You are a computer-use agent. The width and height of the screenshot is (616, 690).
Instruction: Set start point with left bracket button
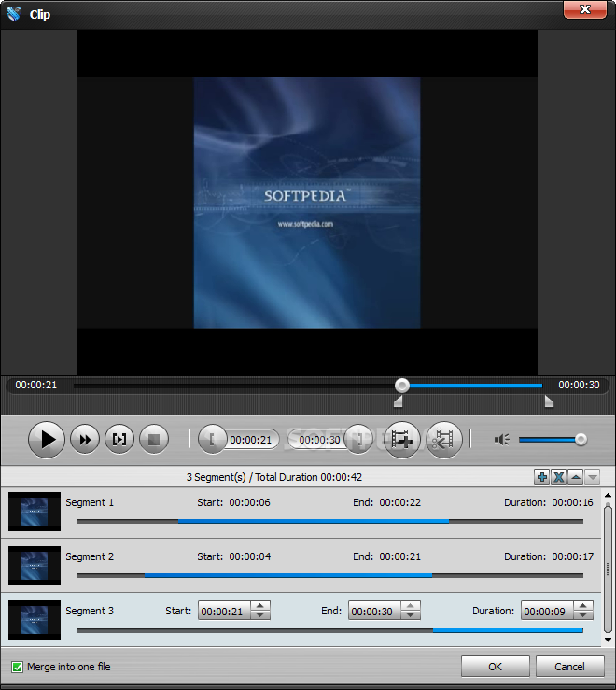coord(212,439)
